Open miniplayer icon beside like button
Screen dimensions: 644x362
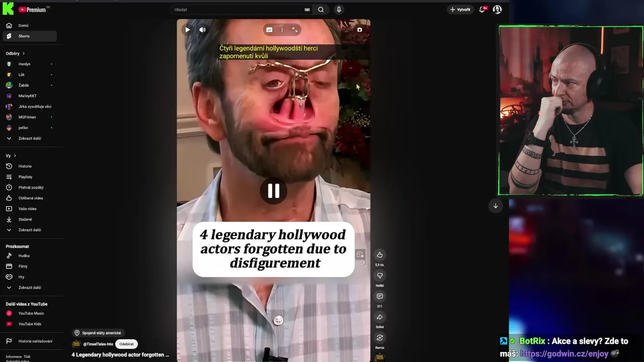[x=360, y=255]
